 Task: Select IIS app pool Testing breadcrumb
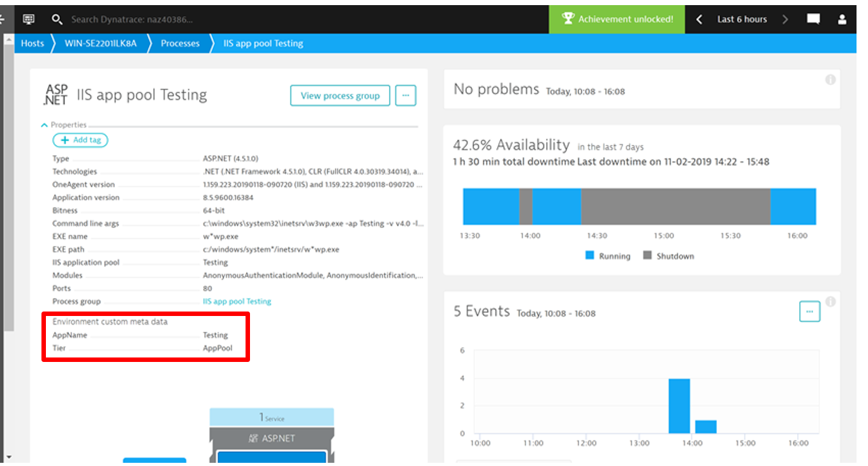[x=263, y=43]
